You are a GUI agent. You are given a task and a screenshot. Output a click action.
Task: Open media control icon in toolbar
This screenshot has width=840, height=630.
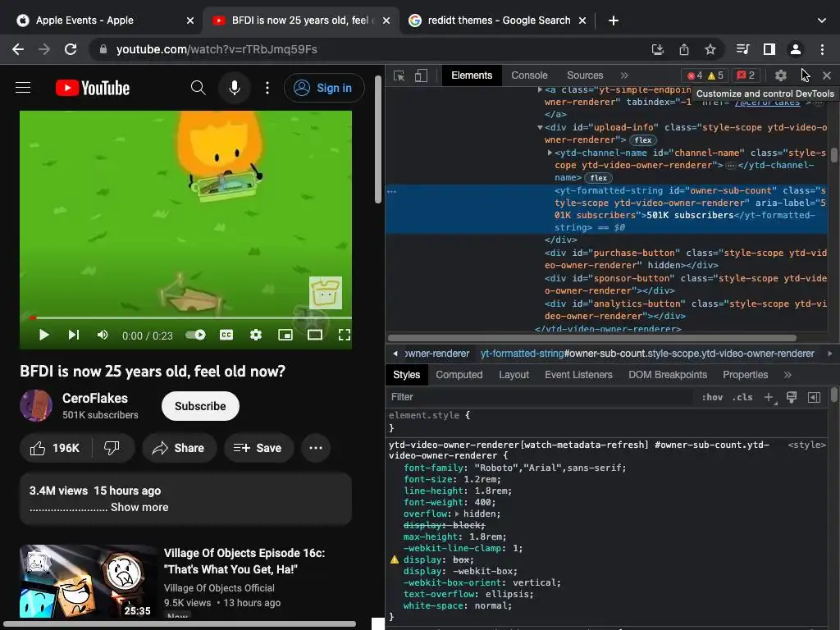tap(742, 49)
